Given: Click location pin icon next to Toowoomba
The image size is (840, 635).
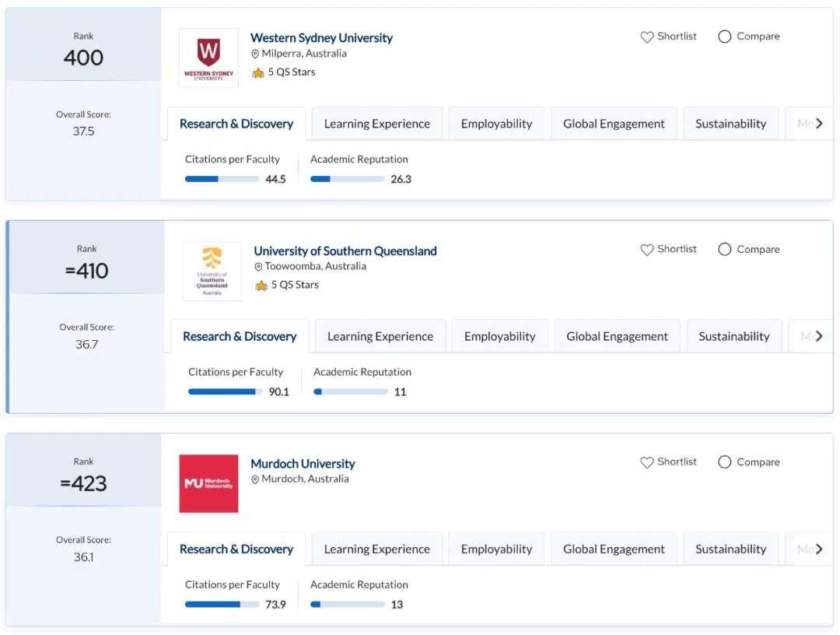Looking at the screenshot, I should (x=258, y=266).
